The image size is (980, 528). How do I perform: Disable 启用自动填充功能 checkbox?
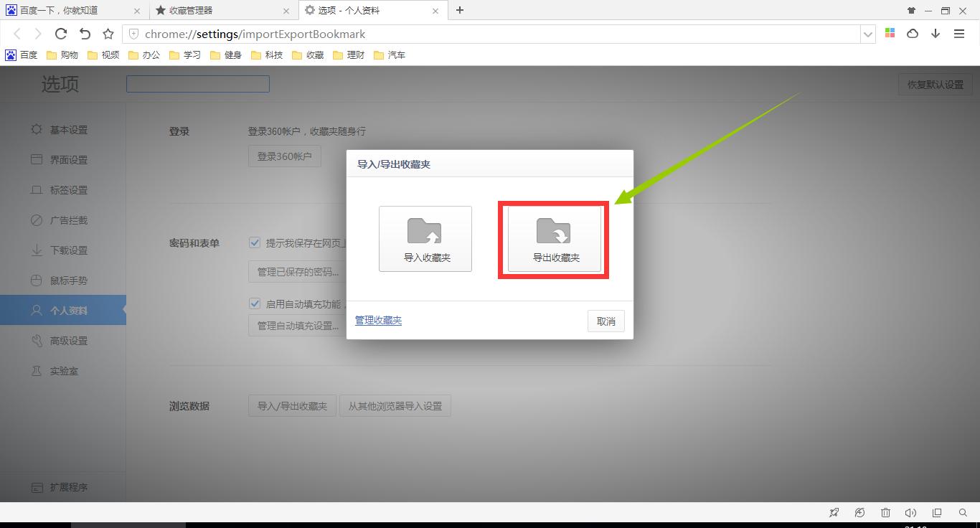pos(255,303)
